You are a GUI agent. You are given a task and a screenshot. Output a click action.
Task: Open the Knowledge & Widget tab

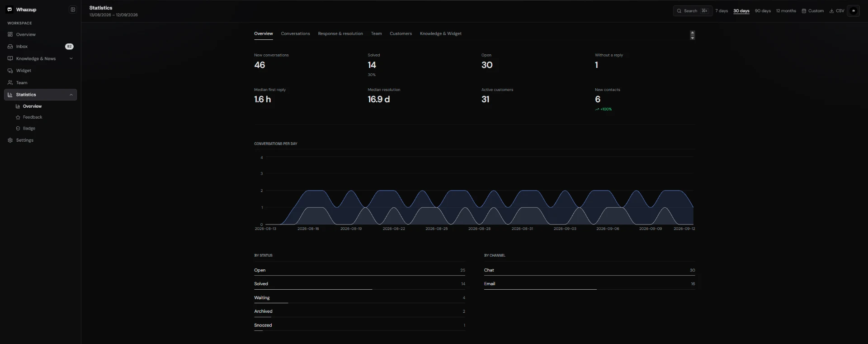441,33
